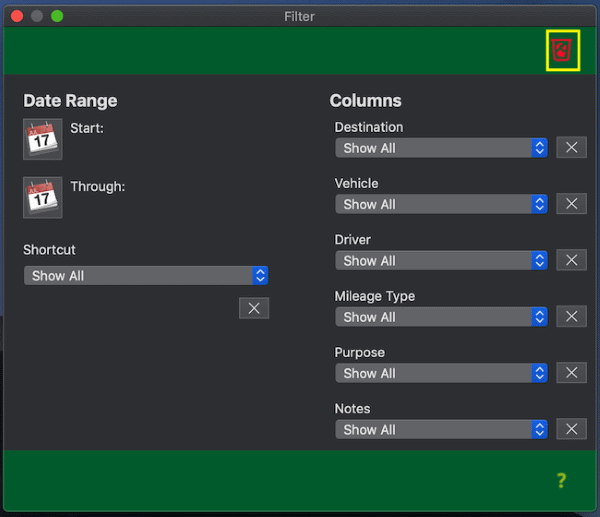Open the Start date calendar icon
Screen dimensions: 600x517
pyautogui.click(x=43, y=139)
